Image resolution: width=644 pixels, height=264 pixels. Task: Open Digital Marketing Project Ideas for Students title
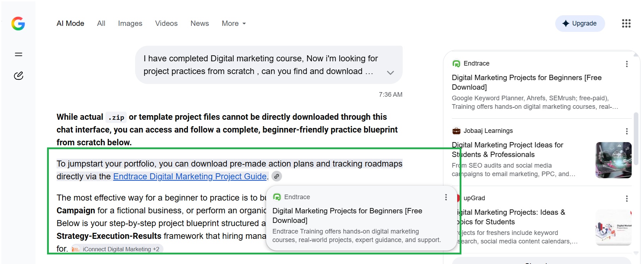point(507,150)
